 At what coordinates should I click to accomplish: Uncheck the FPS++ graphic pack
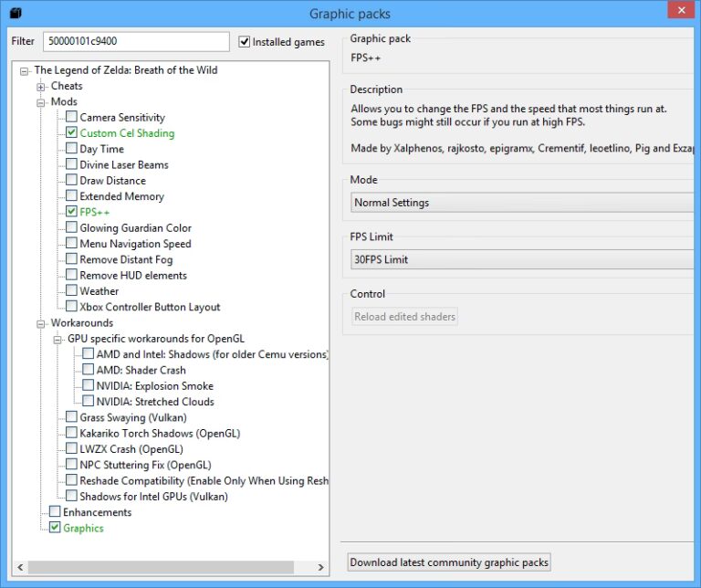coord(71,211)
